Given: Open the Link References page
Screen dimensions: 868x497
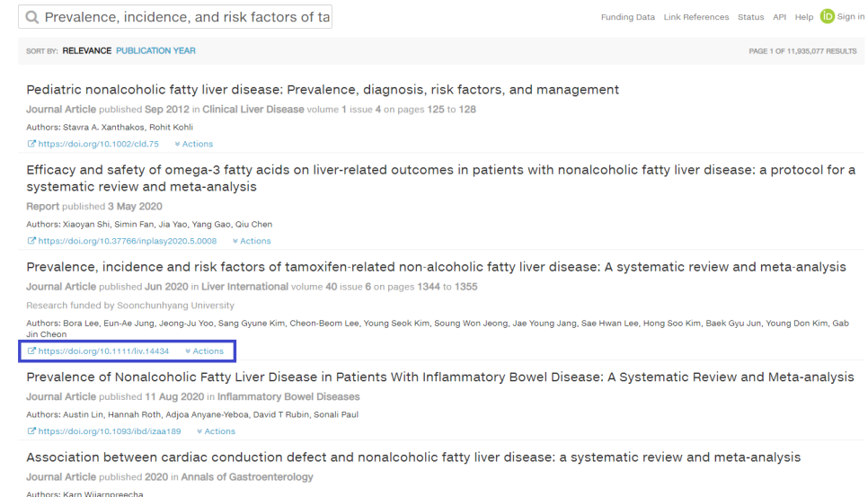Looking at the screenshot, I should point(696,18).
